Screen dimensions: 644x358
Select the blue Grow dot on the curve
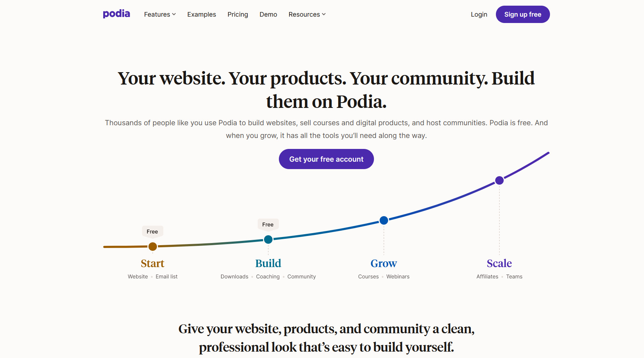click(x=384, y=220)
